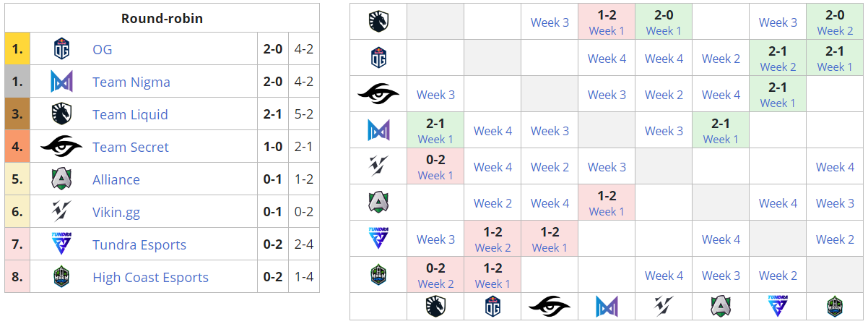Click the Tundra Esports logo in the standings
This screenshot has width=868, height=324.
click(61, 244)
